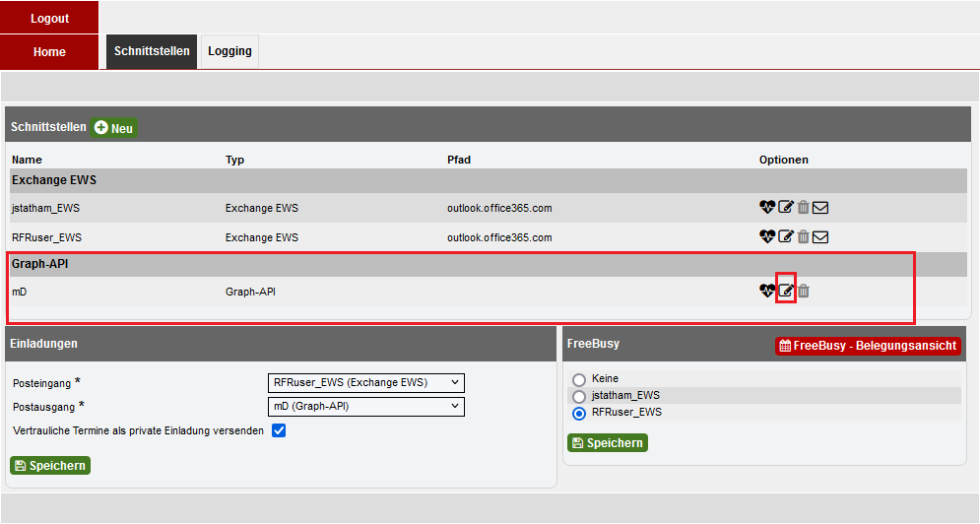The width and height of the screenshot is (980, 524).
Task: Add a new interface with Neu
Action: 113,128
